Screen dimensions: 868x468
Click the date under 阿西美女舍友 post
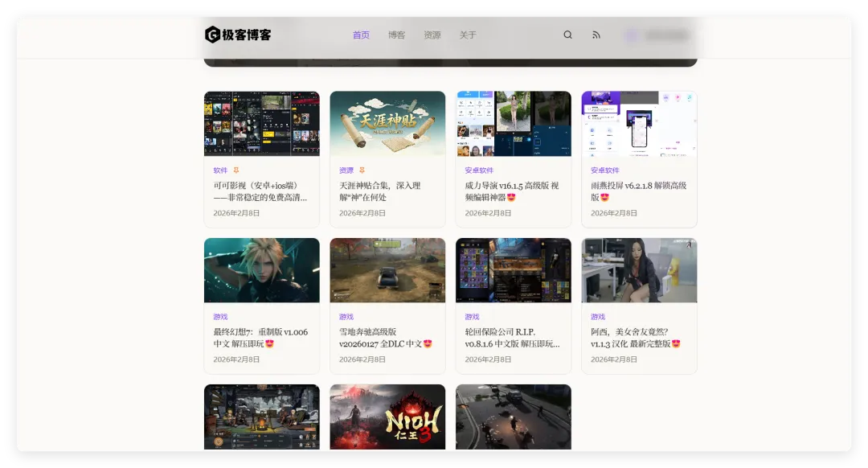[613, 359]
